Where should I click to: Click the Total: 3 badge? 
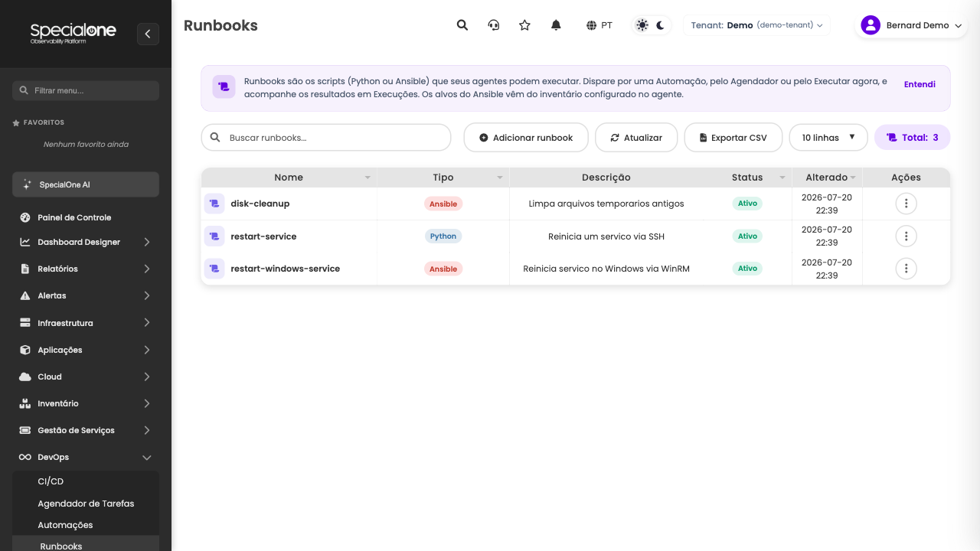point(913,138)
